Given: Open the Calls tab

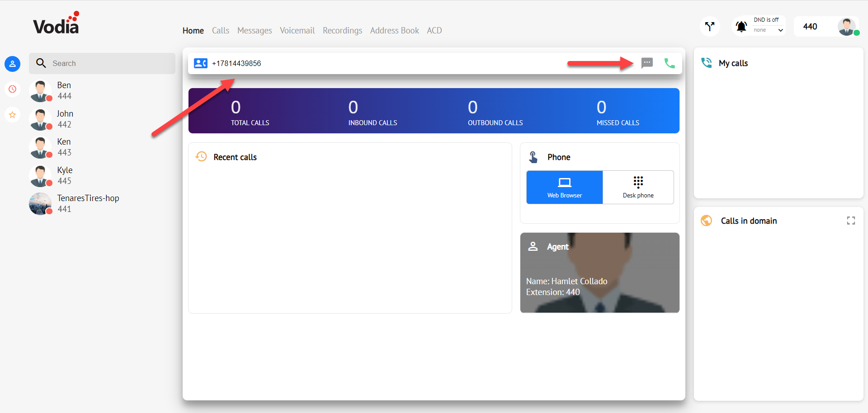Looking at the screenshot, I should click(x=221, y=31).
